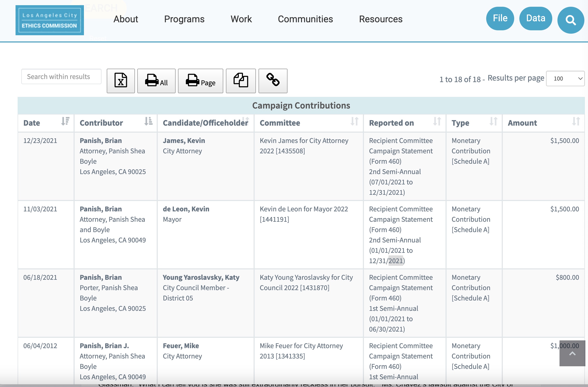Open the Programs menu

(x=184, y=19)
